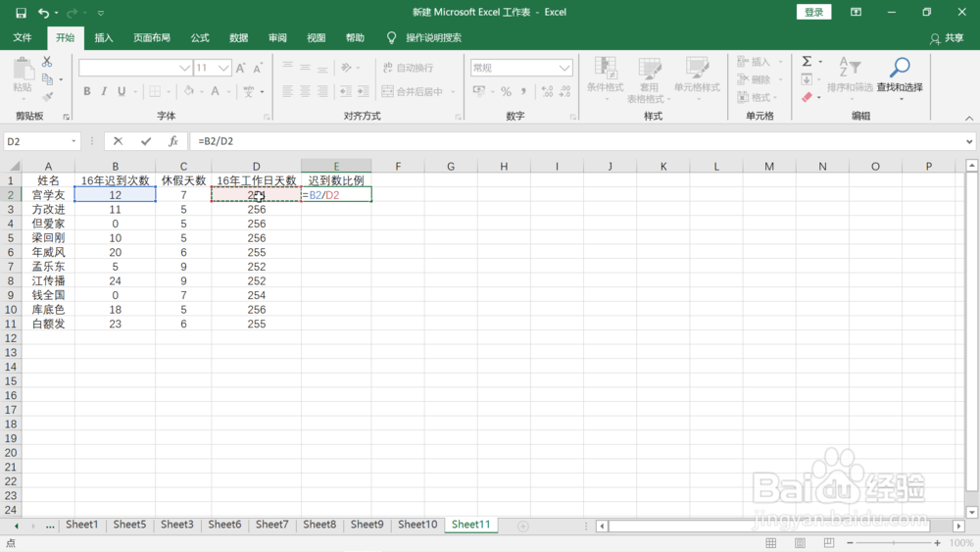Click the AutoSum sigma icon
This screenshot has height=552, width=980.
(807, 61)
